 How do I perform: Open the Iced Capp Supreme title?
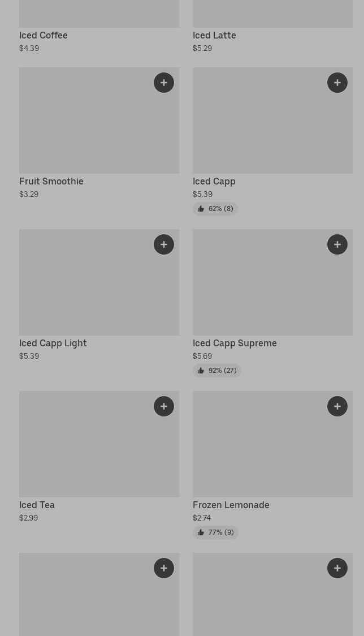pos(235,343)
